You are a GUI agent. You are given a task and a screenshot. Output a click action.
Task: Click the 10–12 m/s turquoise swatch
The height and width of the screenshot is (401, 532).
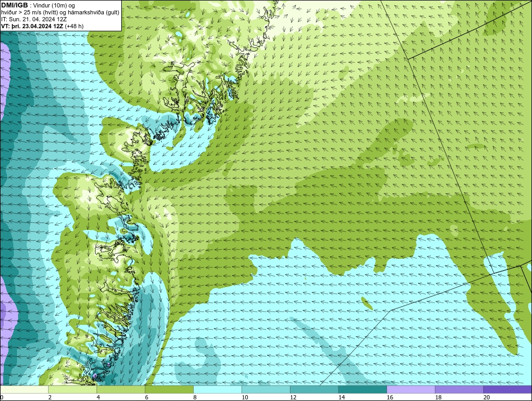266,389
